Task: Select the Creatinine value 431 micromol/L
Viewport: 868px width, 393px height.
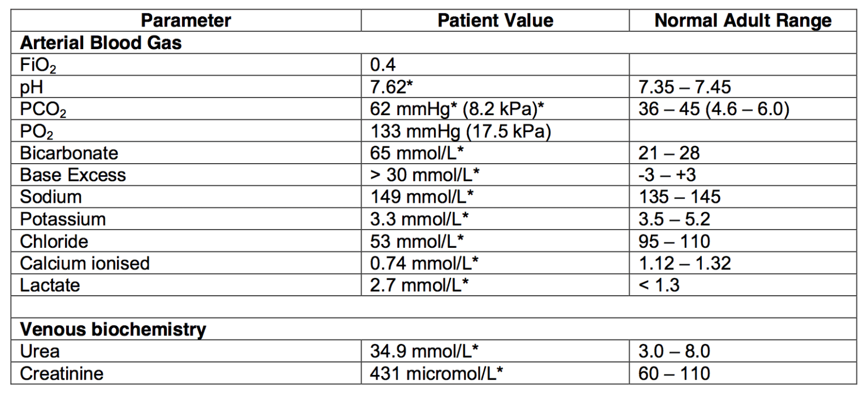Action: point(437,373)
